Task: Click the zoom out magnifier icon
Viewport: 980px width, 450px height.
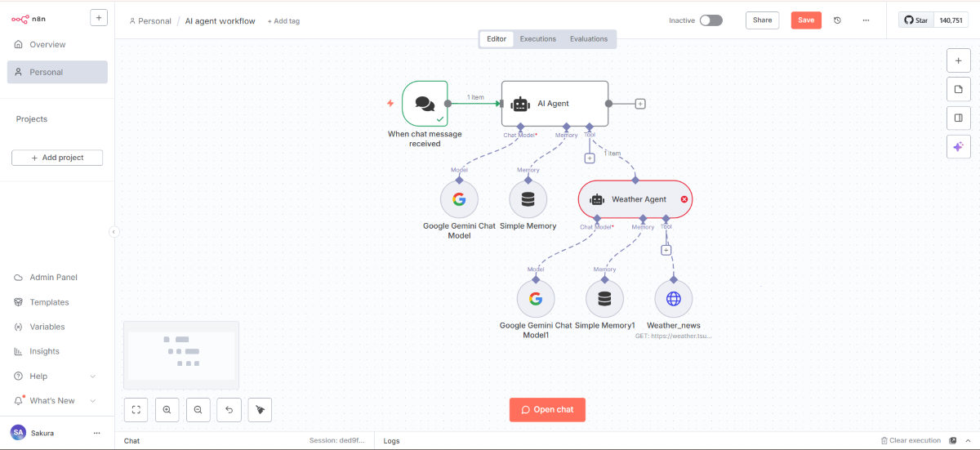Action: [x=198, y=410]
